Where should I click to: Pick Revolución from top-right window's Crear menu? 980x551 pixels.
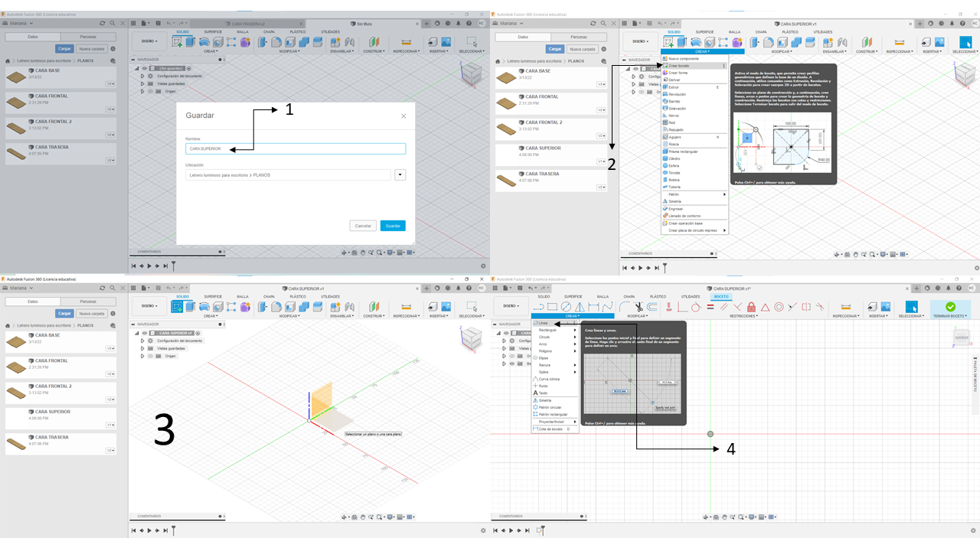694,94
